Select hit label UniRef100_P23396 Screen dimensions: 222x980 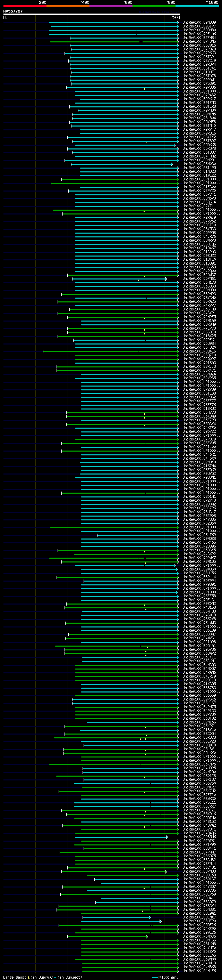(199, 546)
